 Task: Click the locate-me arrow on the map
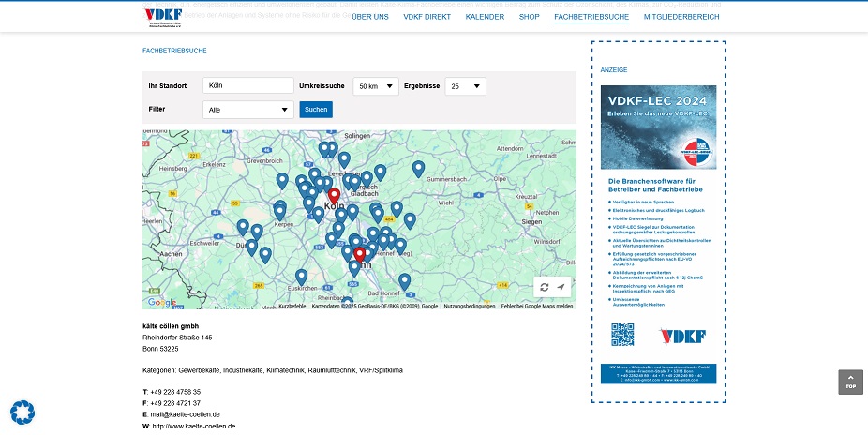561,287
